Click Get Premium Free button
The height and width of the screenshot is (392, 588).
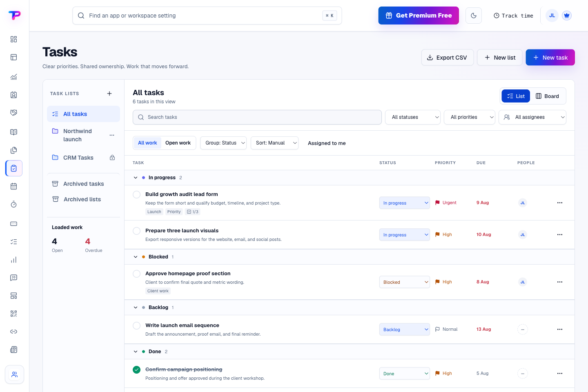point(419,16)
